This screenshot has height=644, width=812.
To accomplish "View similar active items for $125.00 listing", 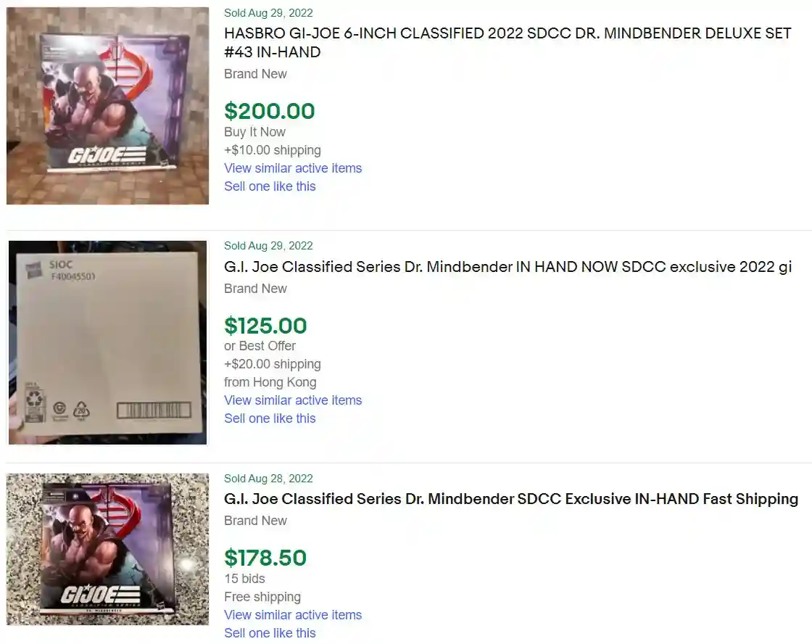I will (x=293, y=400).
